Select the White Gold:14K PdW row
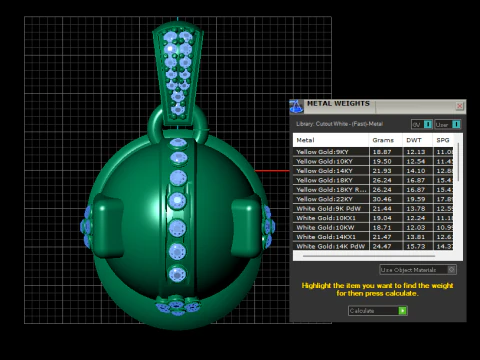The image size is (480, 360). (x=373, y=246)
